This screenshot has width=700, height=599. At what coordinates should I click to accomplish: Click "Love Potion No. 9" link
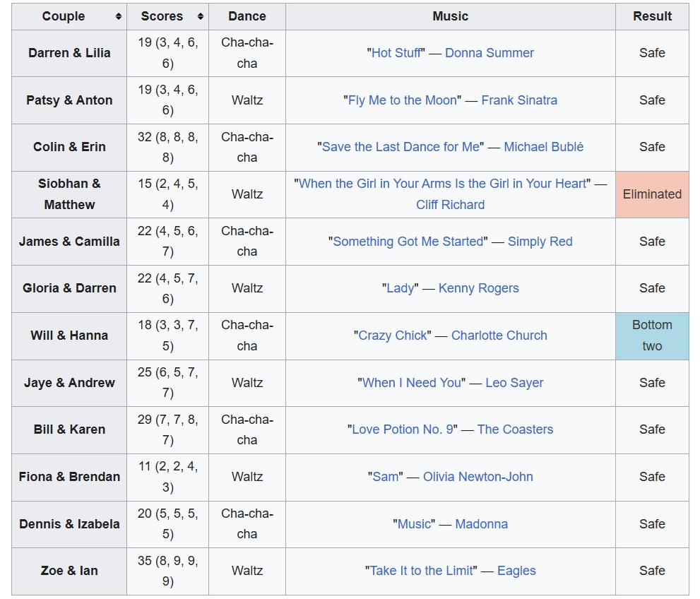click(x=403, y=429)
